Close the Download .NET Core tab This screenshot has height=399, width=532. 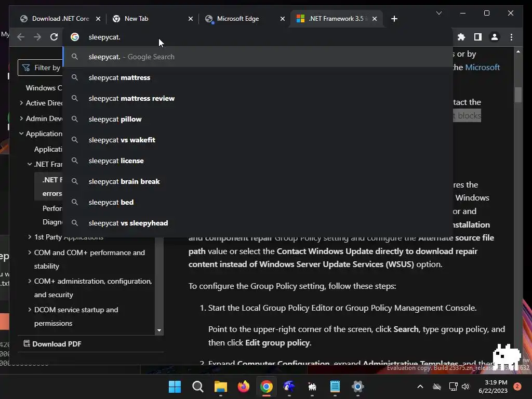click(x=98, y=19)
